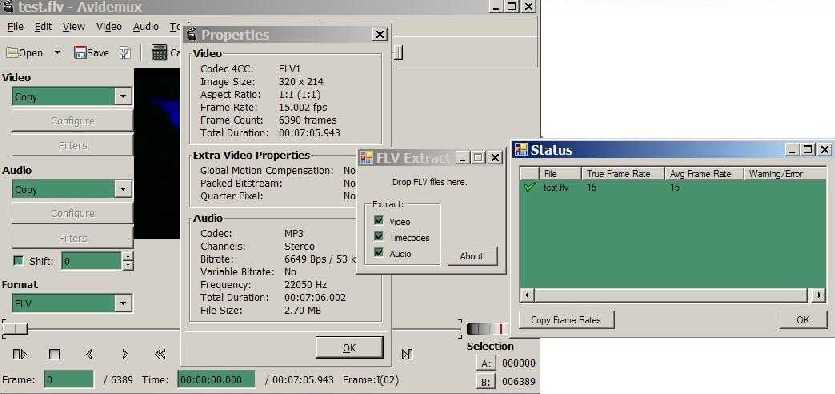
Task: Open the Audio menu
Action: point(145,26)
